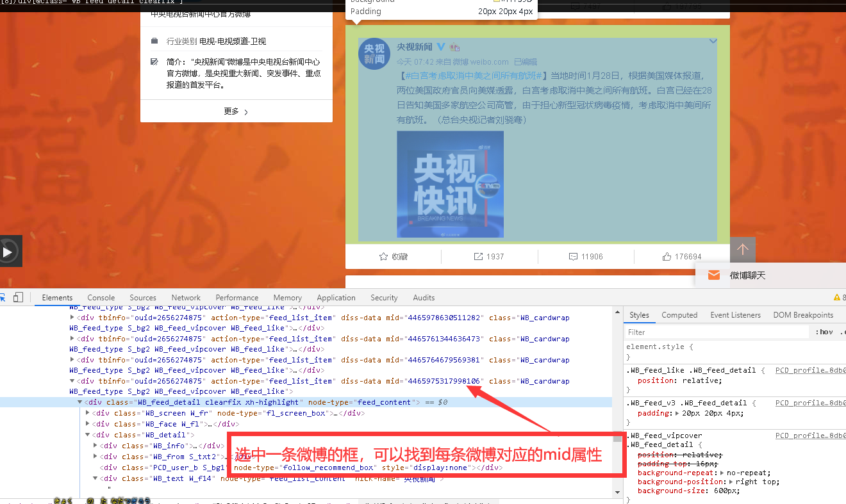Open the Audits tab
The width and height of the screenshot is (846, 504).
(x=424, y=297)
